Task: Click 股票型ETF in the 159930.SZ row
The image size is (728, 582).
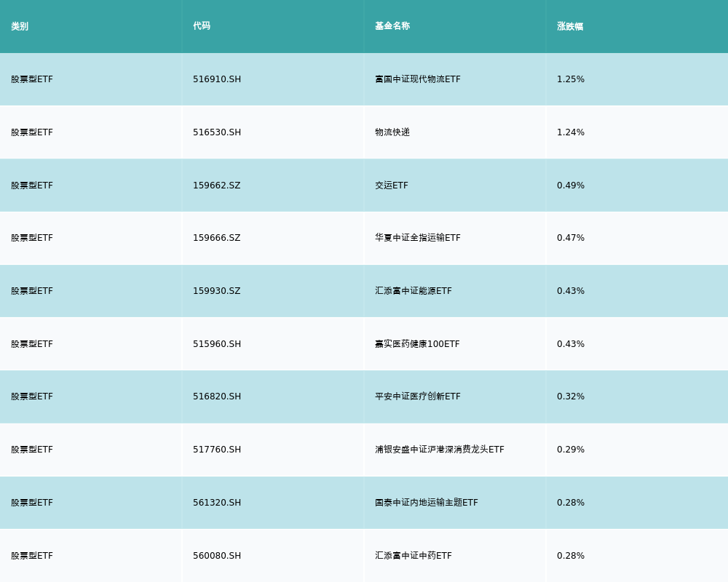Action: click(x=32, y=291)
